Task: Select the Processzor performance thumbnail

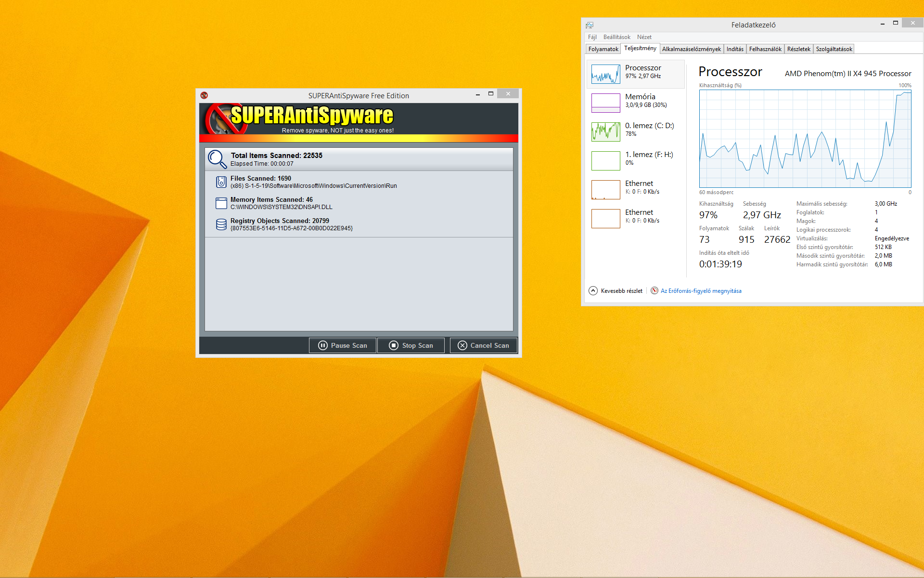Action: coord(605,74)
